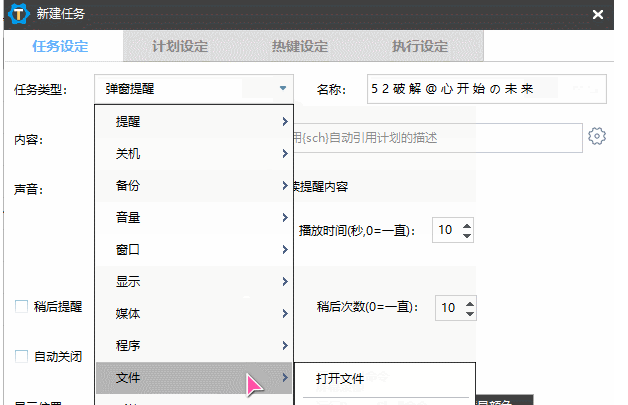The height and width of the screenshot is (405, 628).
Task: Open the 备份 submenu
Action: coord(195,186)
